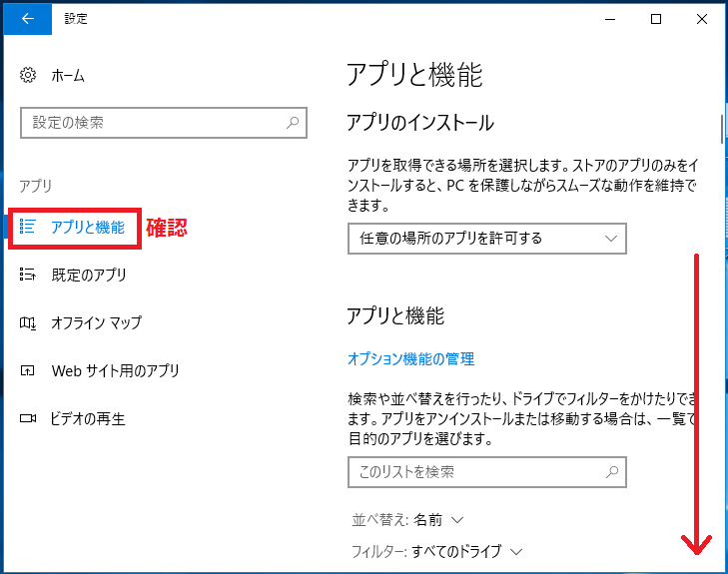Click the Web サイト用のアプリ icon
The height and width of the screenshot is (574, 728).
click(27, 370)
